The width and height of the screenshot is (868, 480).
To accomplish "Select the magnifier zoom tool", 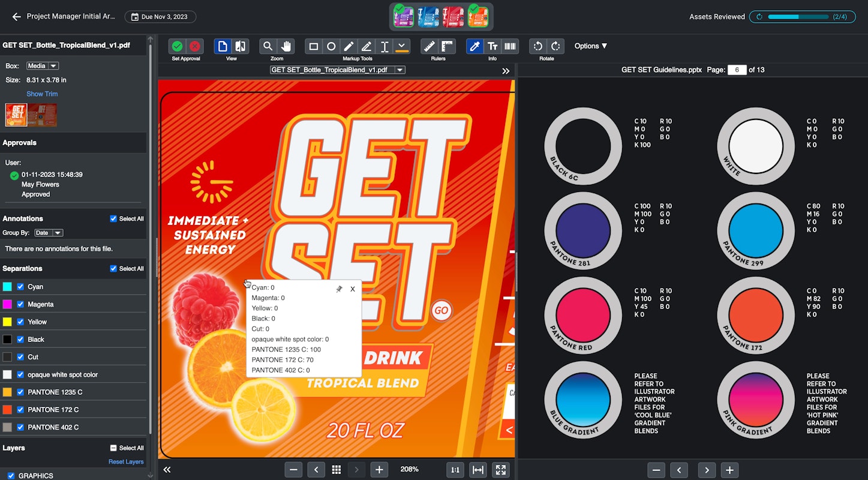I will click(268, 46).
